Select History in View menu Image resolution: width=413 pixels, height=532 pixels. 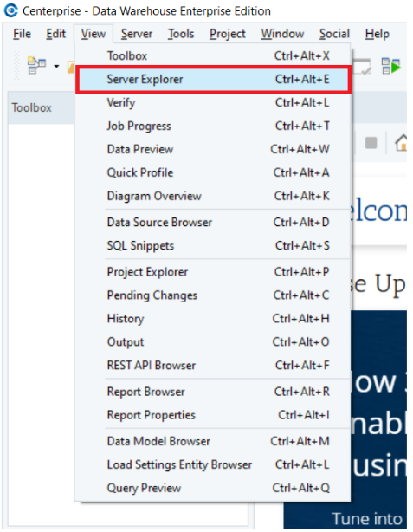pos(213,319)
